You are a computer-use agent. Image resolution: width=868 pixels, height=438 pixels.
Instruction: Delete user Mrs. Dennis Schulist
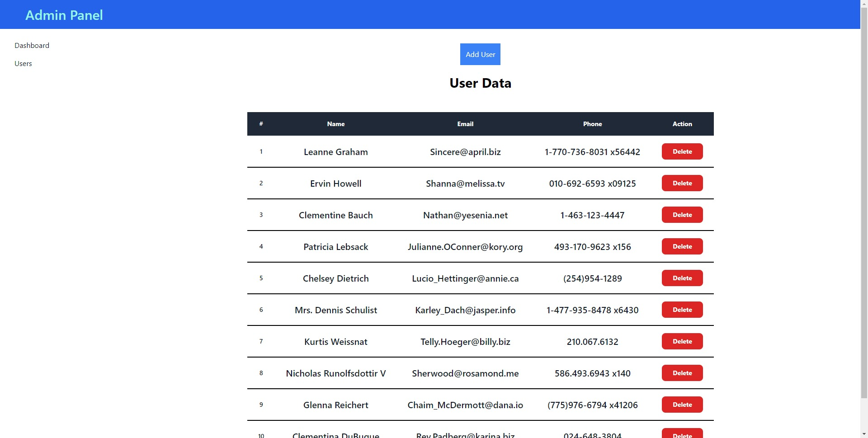[x=682, y=310]
